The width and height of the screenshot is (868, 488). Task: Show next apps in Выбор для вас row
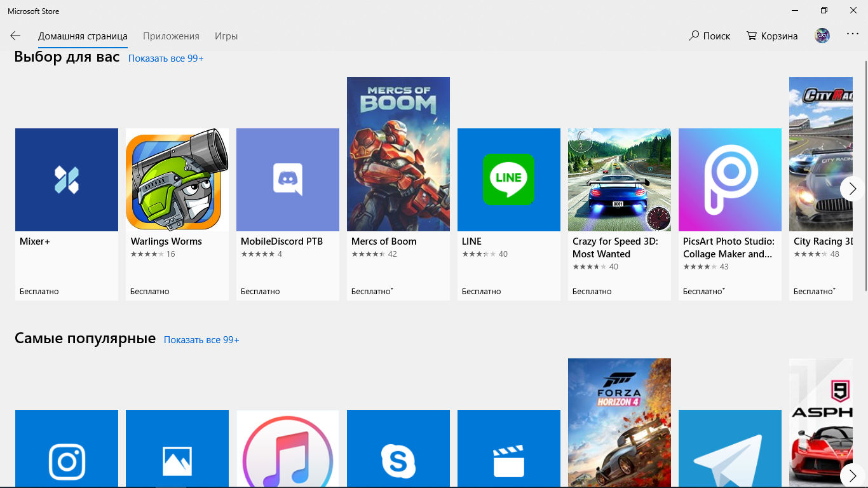coord(852,189)
